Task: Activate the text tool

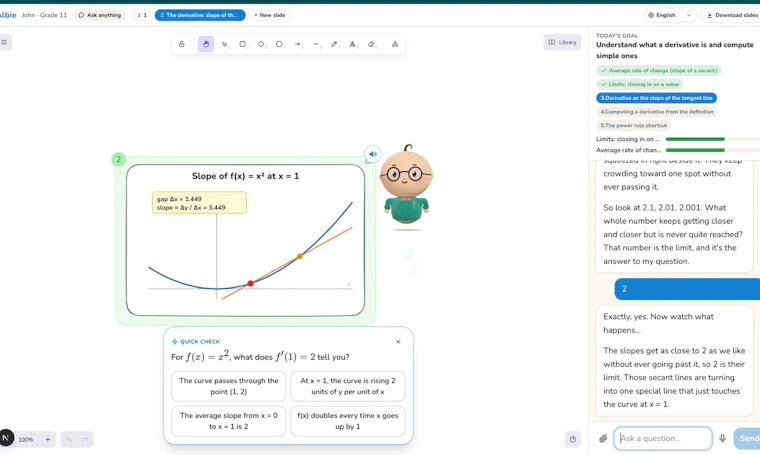Action: [x=353, y=44]
